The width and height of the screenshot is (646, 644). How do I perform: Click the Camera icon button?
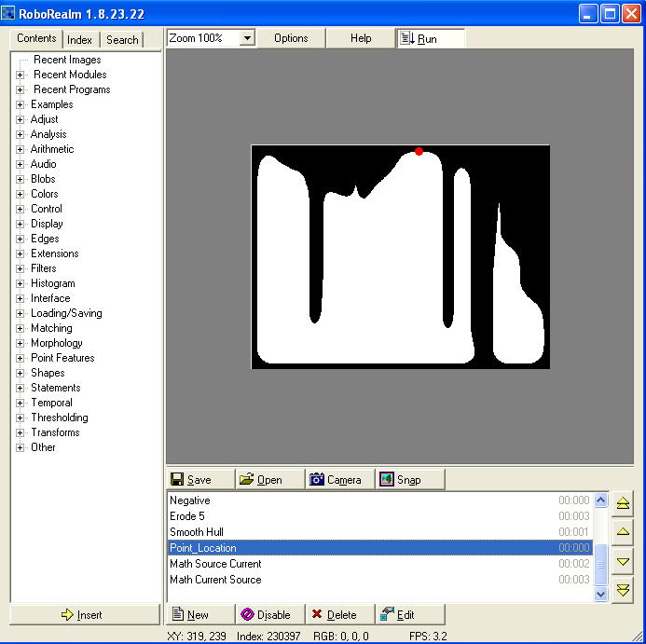317,480
